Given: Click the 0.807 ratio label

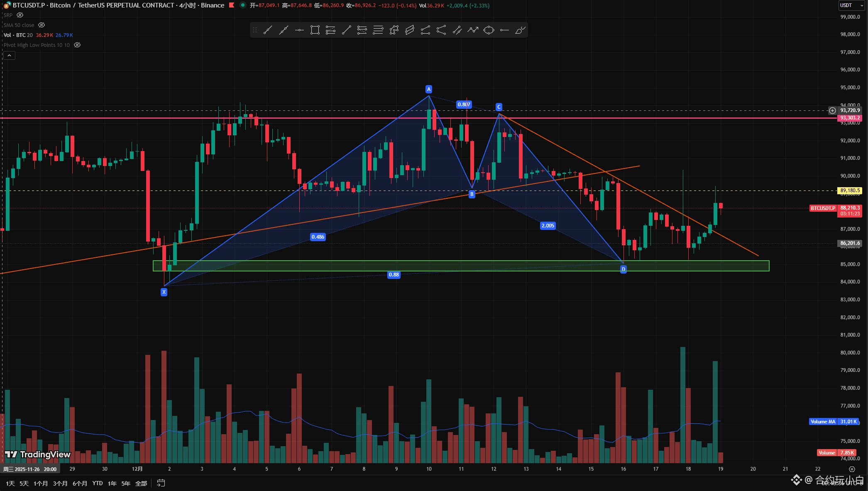Looking at the screenshot, I should (x=464, y=104).
